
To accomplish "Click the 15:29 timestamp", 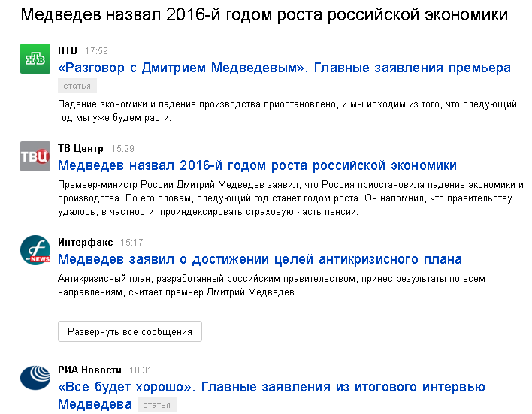I will [122, 149].
